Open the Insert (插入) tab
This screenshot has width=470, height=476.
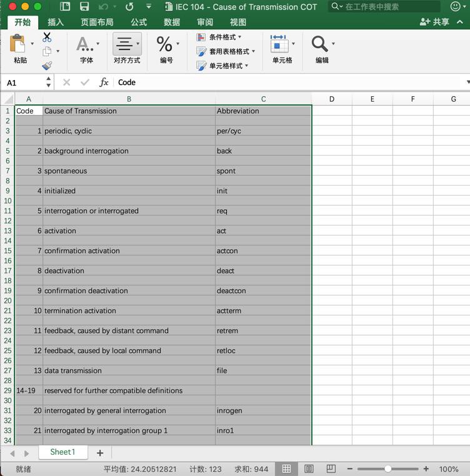[x=56, y=22]
